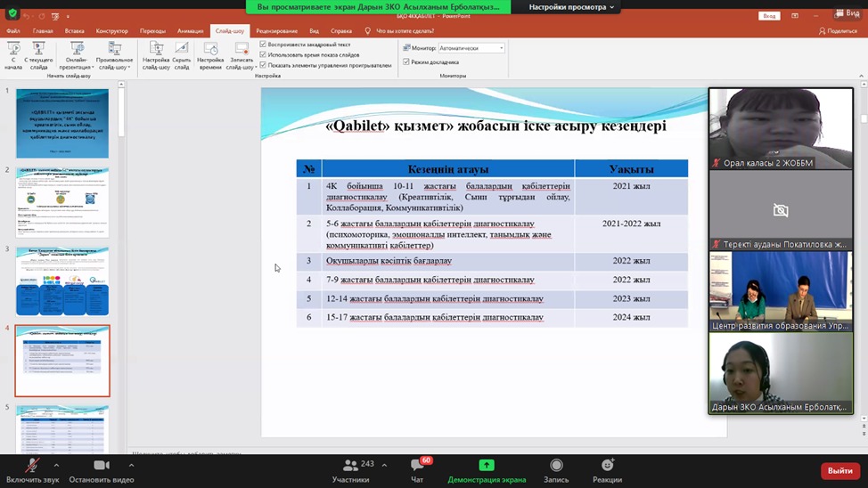Click the Вход sign-in button

click(x=769, y=16)
